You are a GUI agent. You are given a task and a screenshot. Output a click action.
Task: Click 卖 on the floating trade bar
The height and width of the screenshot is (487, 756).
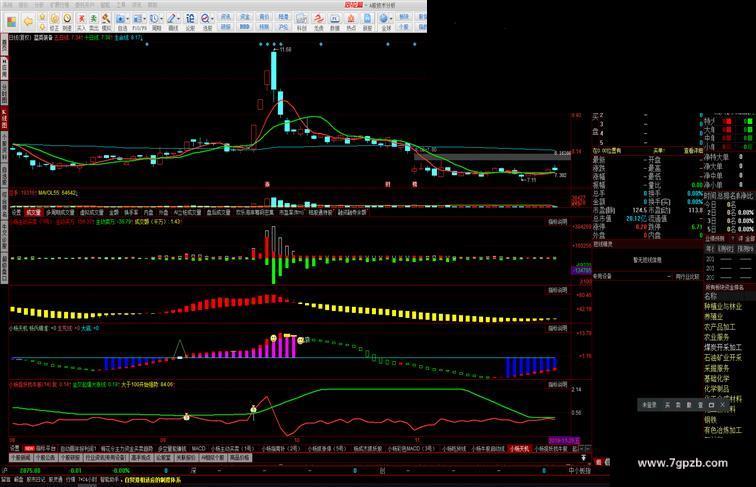click(678, 405)
